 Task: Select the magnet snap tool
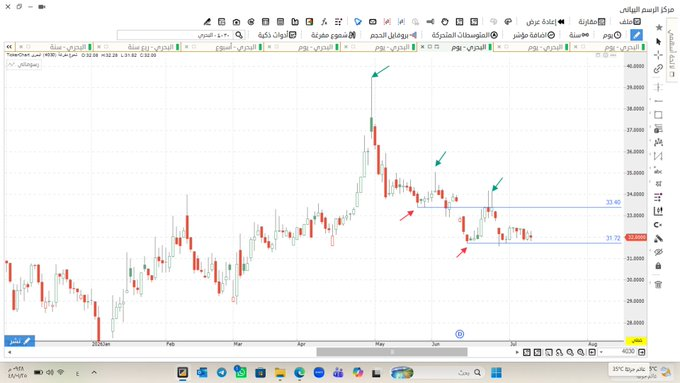[x=658, y=225]
